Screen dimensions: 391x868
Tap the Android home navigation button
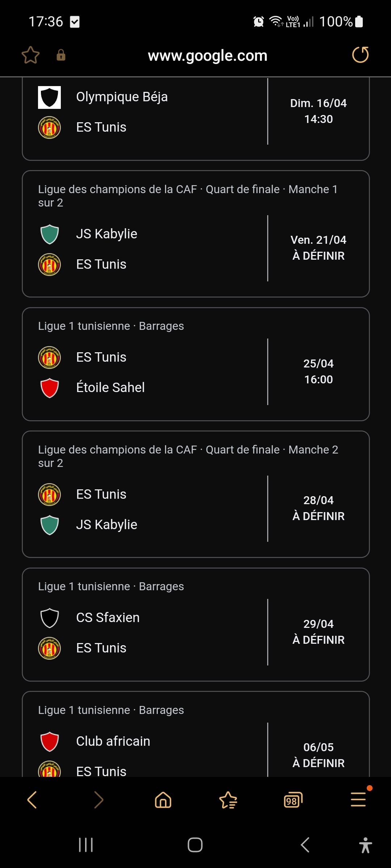pos(195,845)
